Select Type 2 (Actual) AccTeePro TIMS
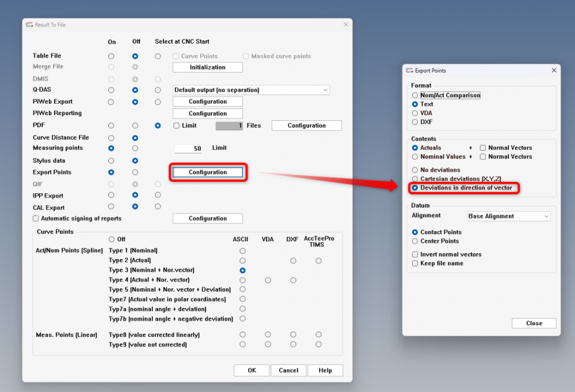This screenshot has width=575, height=392. click(318, 260)
